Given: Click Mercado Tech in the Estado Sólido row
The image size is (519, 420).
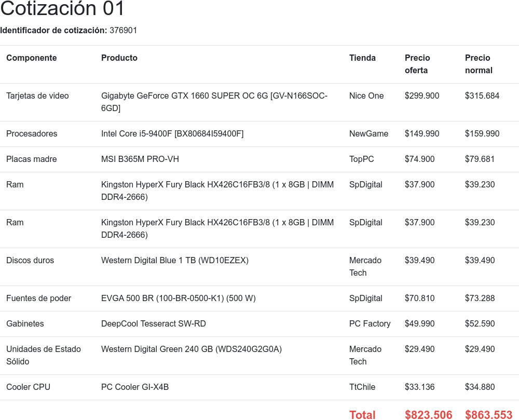Looking at the screenshot, I should tap(365, 356).
